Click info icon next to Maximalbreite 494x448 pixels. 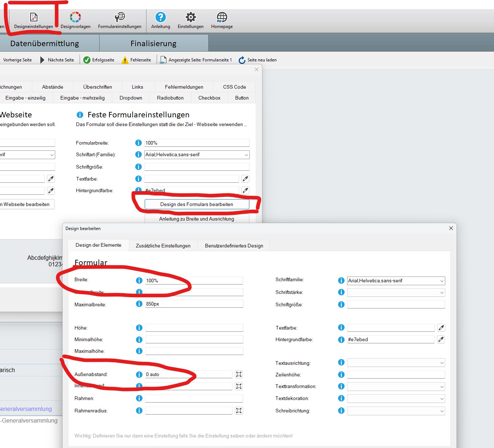pos(139,304)
